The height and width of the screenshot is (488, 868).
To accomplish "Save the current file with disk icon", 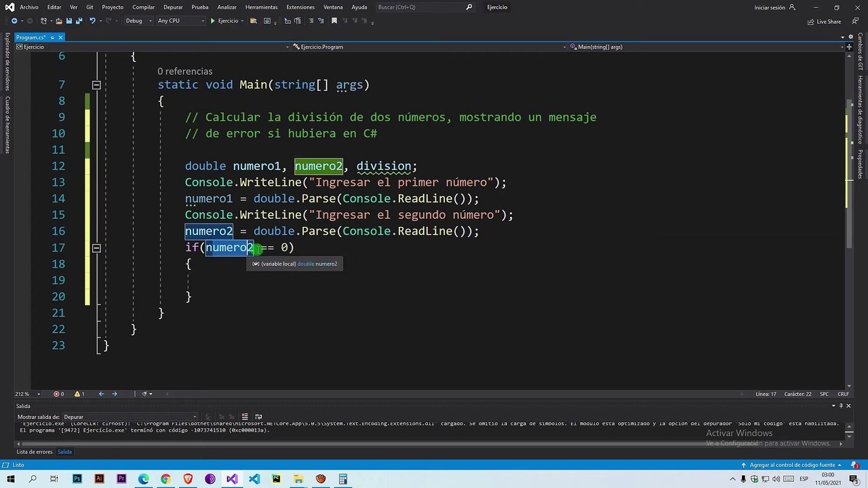I will tap(68, 21).
